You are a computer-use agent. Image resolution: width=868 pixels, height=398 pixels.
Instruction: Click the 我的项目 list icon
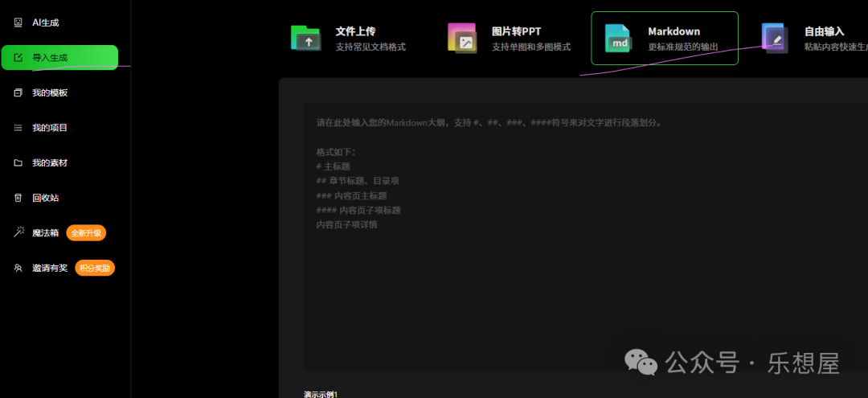pos(18,128)
